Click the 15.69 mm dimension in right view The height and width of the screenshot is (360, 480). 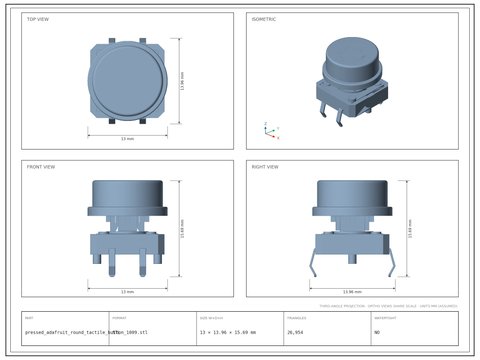click(410, 229)
